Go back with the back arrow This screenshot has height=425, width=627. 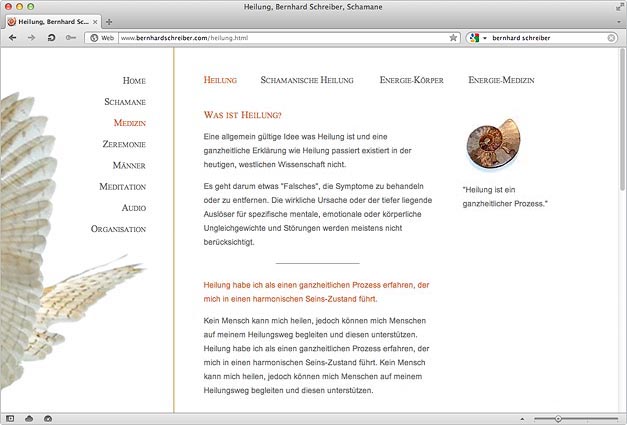click(12, 38)
